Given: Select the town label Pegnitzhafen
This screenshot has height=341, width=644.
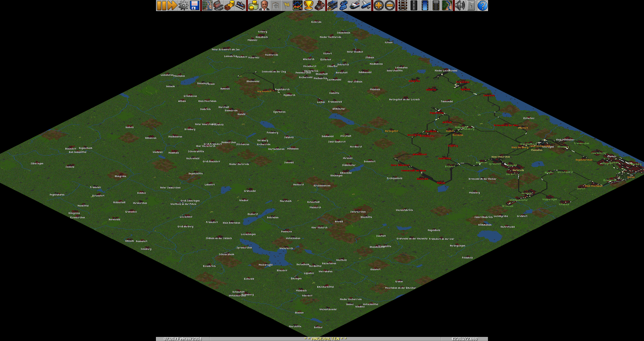Looking at the screenshot, I should (x=57, y=195).
